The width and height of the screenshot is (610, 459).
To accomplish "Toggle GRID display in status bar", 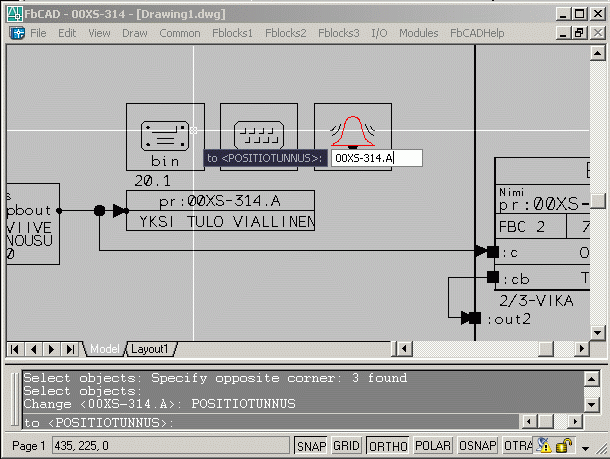I will click(x=346, y=446).
